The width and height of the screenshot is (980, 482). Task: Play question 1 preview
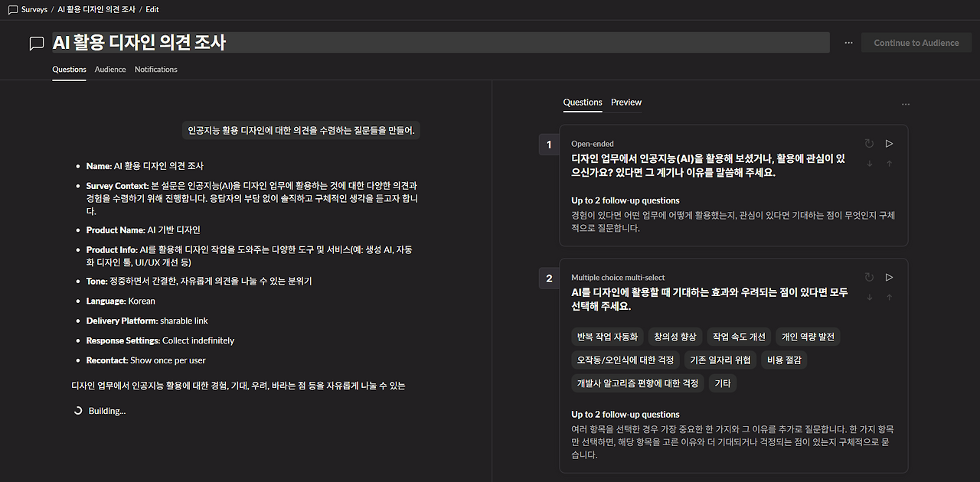889,143
